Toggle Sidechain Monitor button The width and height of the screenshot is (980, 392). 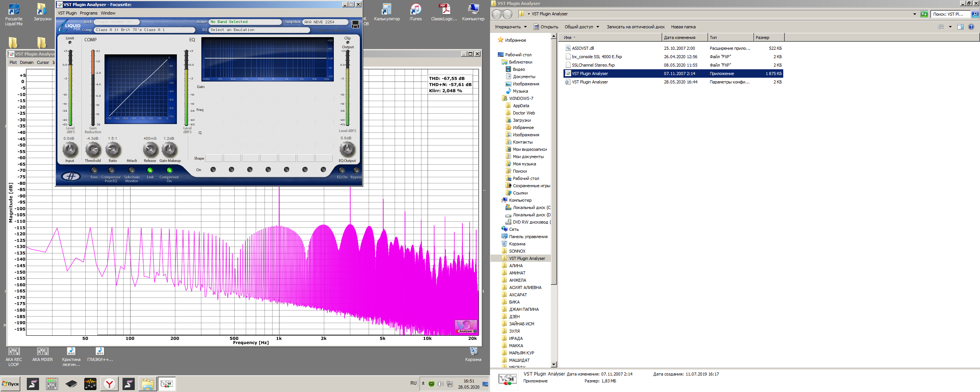[x=131, y=170]
